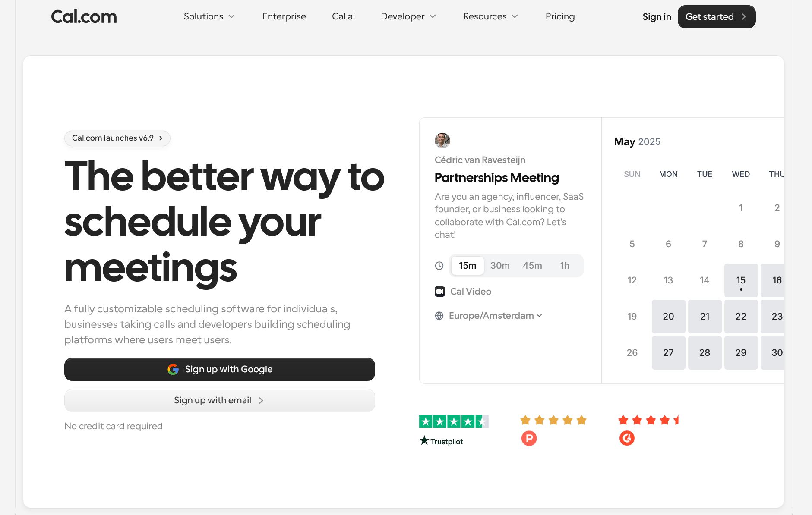This screenshot has width=812, height=515.
Task: Select May 16 on the calendar
Action: click(x=773, y=280)
